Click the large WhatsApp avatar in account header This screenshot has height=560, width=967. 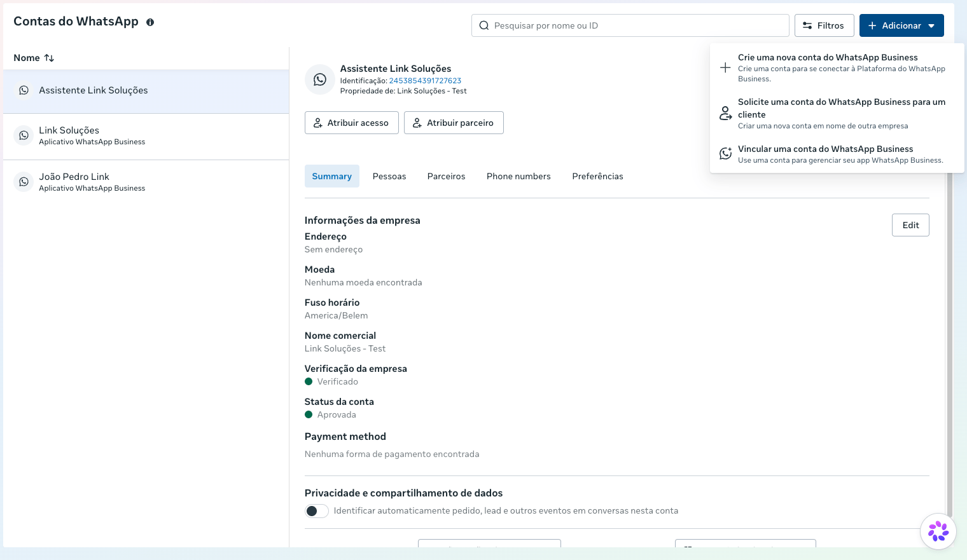[x=320, y=79]
